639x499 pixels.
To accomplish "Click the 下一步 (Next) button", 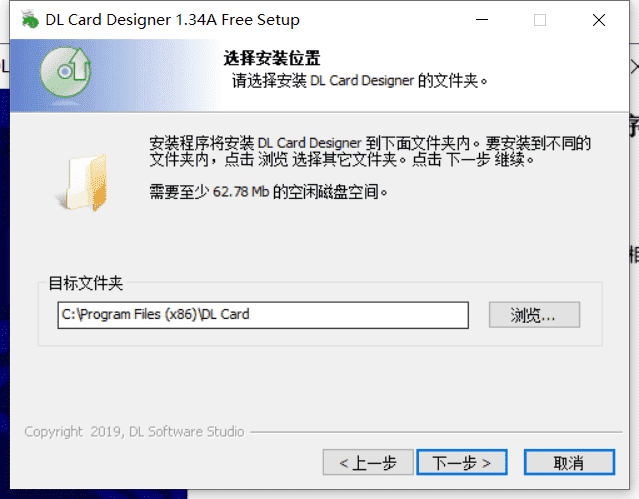I will pos(462,462).
